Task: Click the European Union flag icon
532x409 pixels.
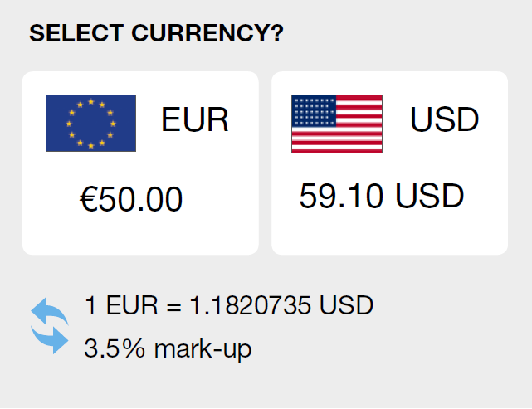Action: (90, 124)
